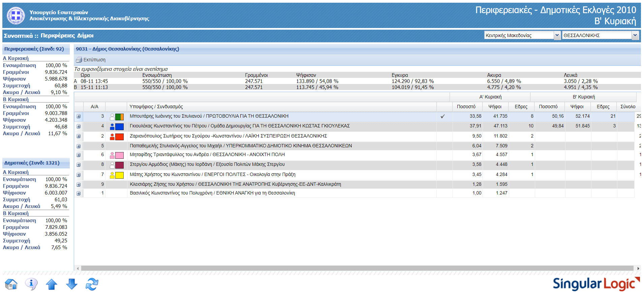The height and width of the screenshot is (295, 644).
Task: Click the horizontal scrollbar right arrow
Action: (x=638, y=268)
